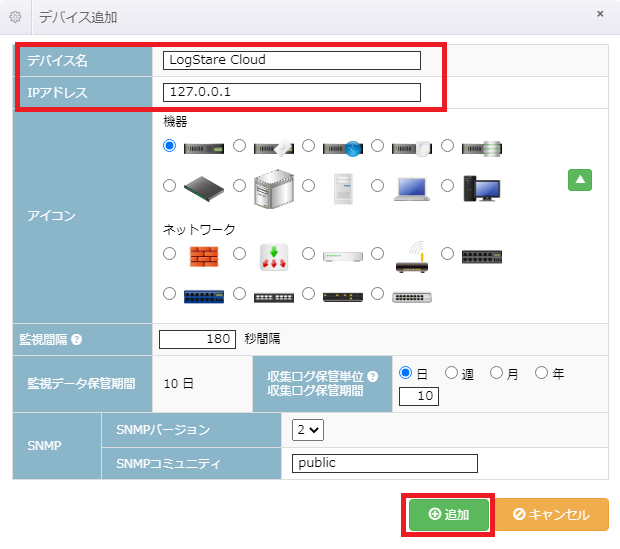Select the file server radio button
This screenshot has width=620, height=549.
pos(378,146)
